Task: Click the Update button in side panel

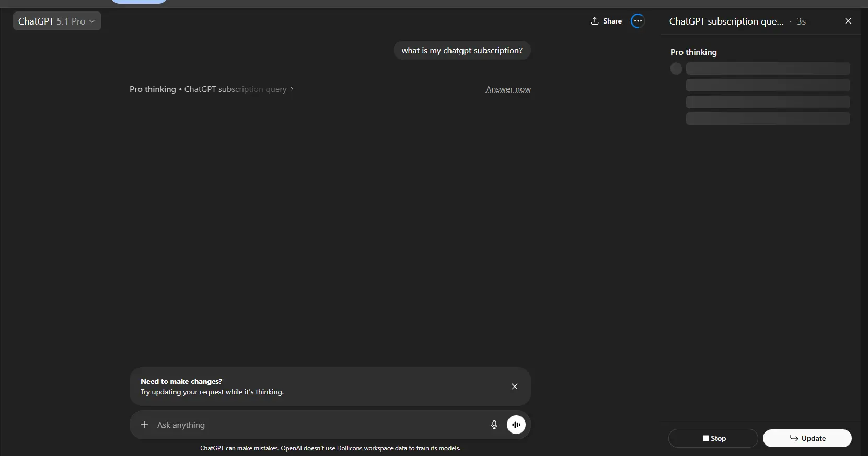Action: [807, 438]
